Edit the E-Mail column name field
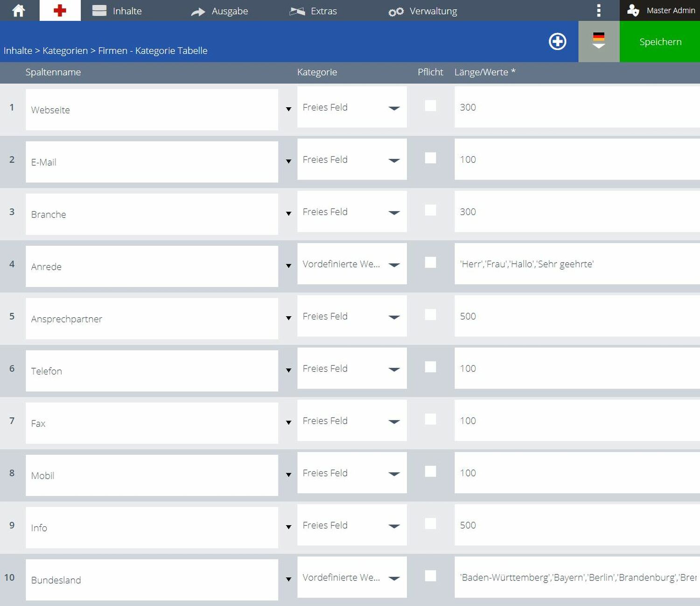The image size is (700, 606). [x=152, y=162]
